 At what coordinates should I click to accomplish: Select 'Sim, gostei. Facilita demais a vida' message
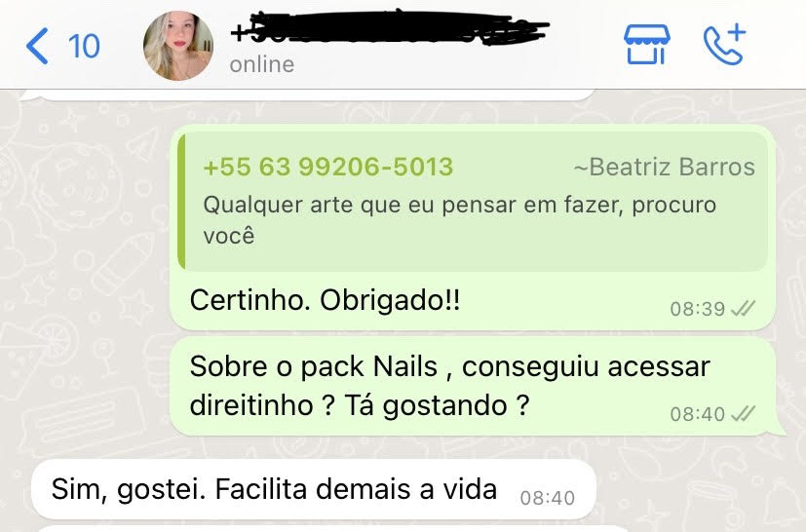[314, 489]
